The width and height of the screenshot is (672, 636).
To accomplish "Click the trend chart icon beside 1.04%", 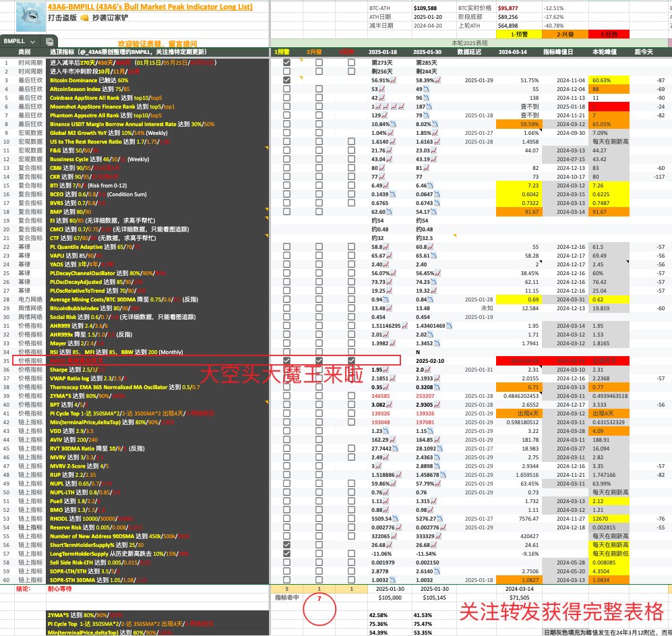I will pyautogui.click(x=391, y=133).
